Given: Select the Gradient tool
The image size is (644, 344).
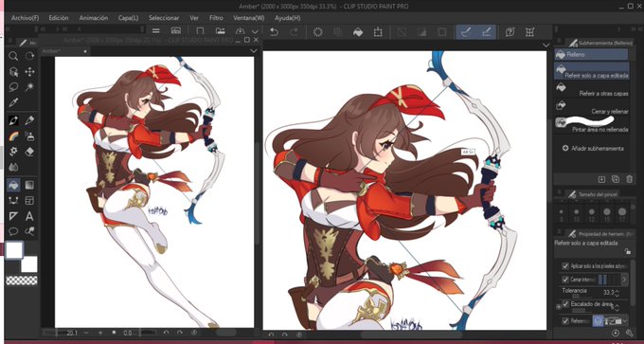Looking at the screenshot, I should pos(29,186).
